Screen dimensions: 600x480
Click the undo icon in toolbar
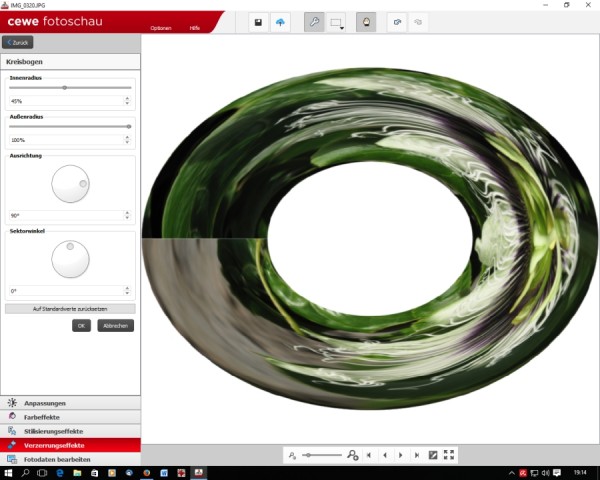[x=397, y=22]
